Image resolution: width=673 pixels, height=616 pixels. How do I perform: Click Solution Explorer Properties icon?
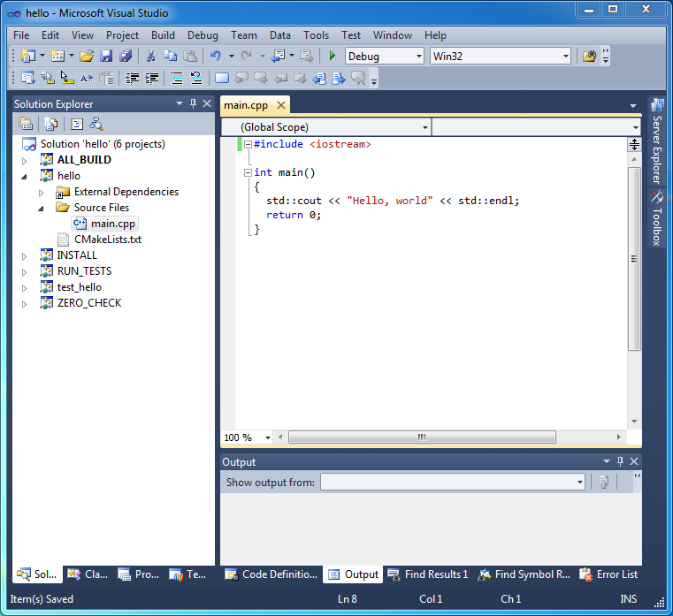[x=26, y=124]
